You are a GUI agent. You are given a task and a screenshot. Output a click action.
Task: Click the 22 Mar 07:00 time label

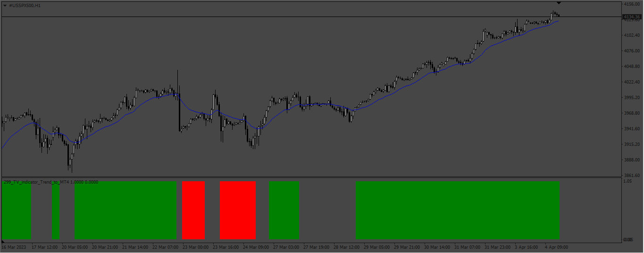click(x=166, y=247)
